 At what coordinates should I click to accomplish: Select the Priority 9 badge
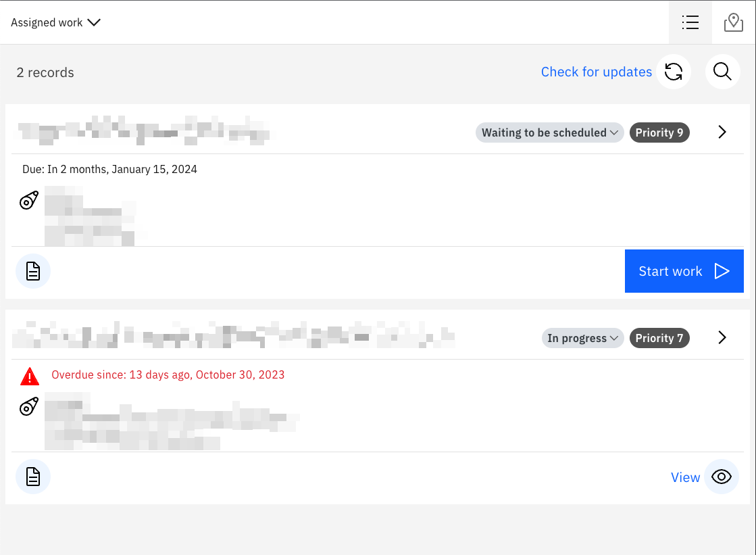(659, 132)
